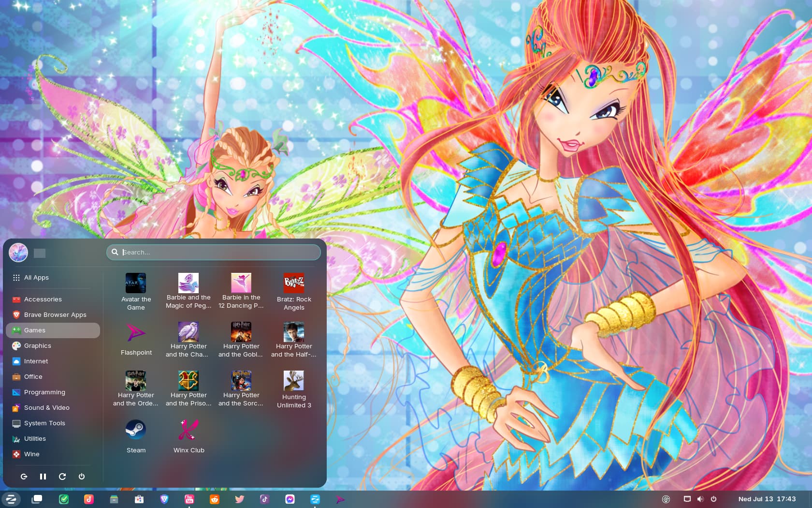
Task: Launch Brave browser from taskbar
Action: click(x=164, y=499)
